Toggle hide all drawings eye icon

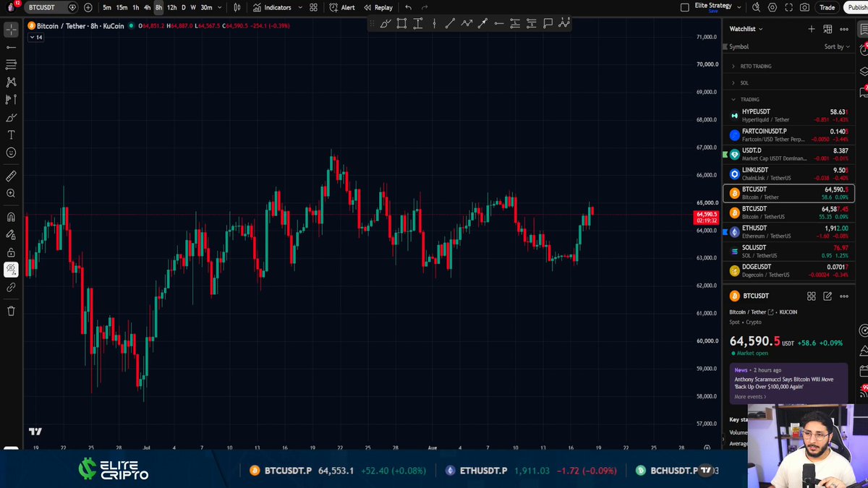(x=11, y=270)
